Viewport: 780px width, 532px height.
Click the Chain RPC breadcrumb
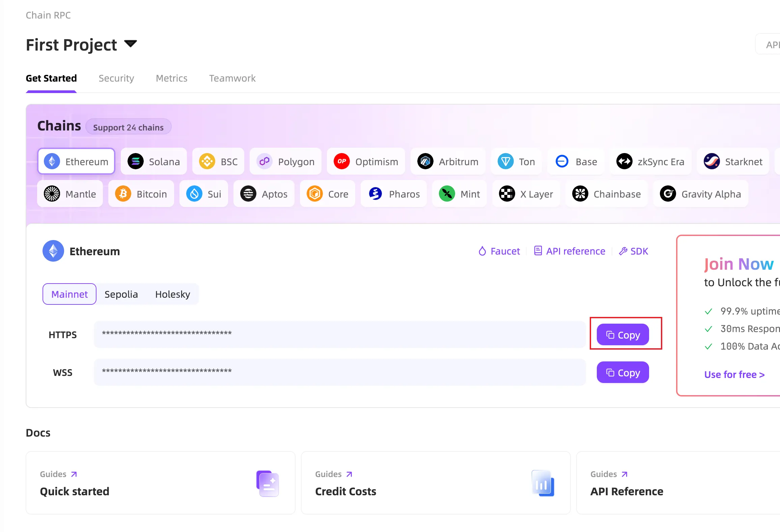(48, 15)
